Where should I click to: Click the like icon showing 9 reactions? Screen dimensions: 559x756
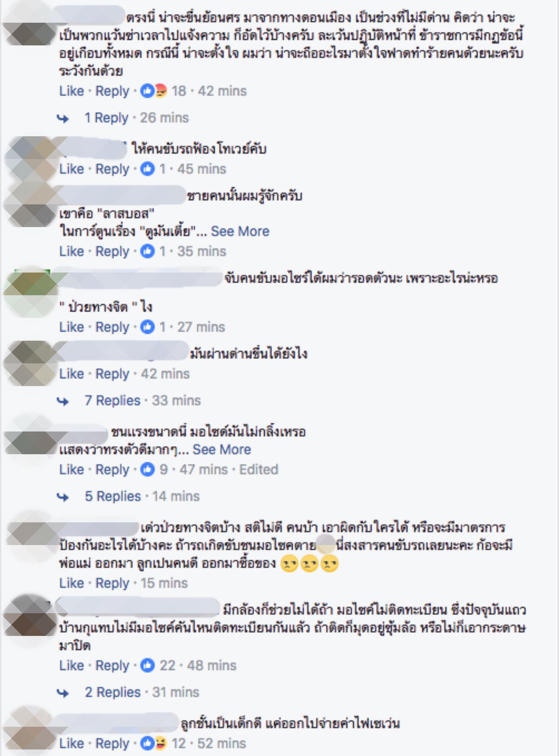tap(148, 469)
